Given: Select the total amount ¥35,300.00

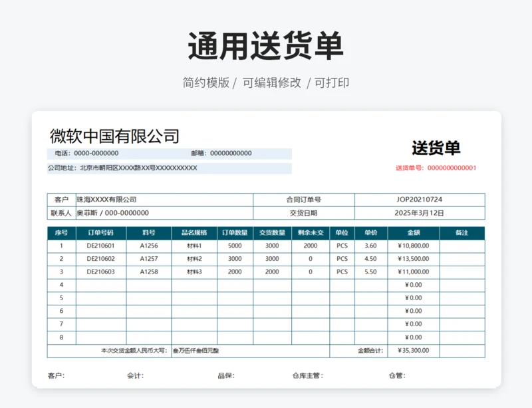Looking at the screenshot, I should pyautogui.click(x=414, y=350).
